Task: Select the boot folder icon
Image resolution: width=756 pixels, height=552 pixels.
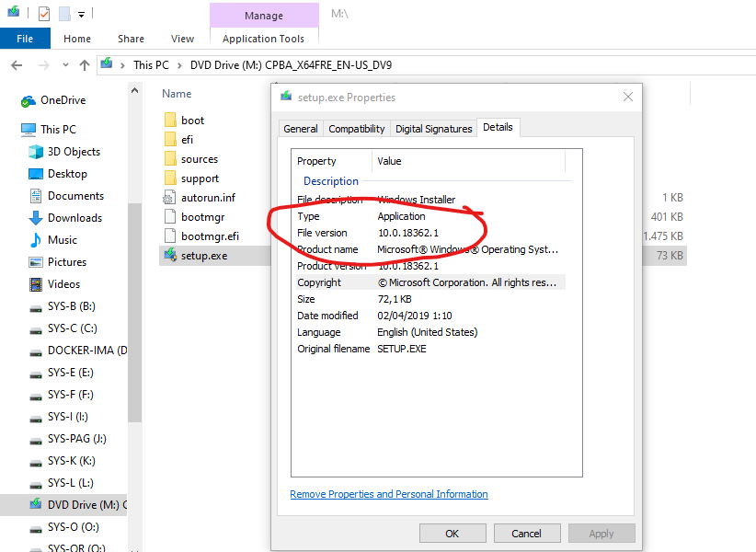Action: 170,120
